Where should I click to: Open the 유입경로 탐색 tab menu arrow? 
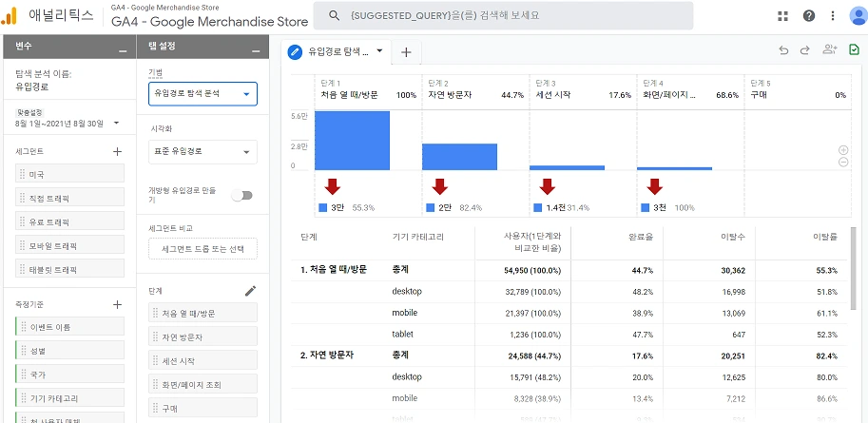[379, 50]
